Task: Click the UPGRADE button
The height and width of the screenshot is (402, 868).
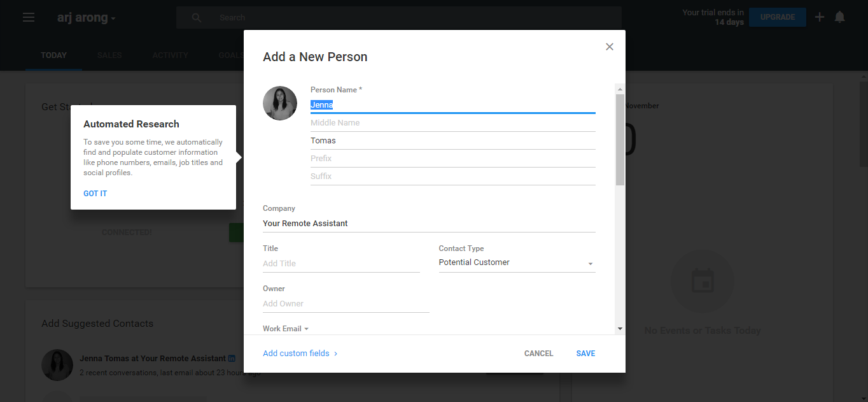Action: 778,17
